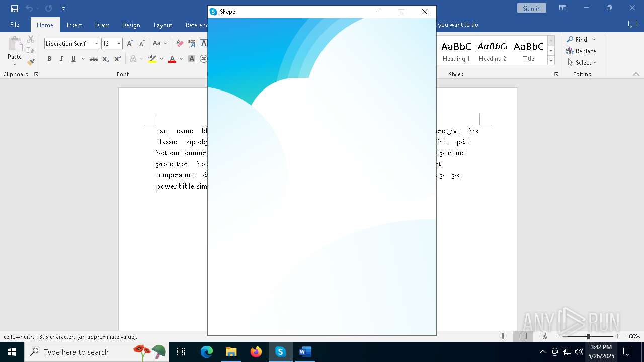Toggle Character Shading icon
This screenshot has height=362, width=644.
(192, 59)
